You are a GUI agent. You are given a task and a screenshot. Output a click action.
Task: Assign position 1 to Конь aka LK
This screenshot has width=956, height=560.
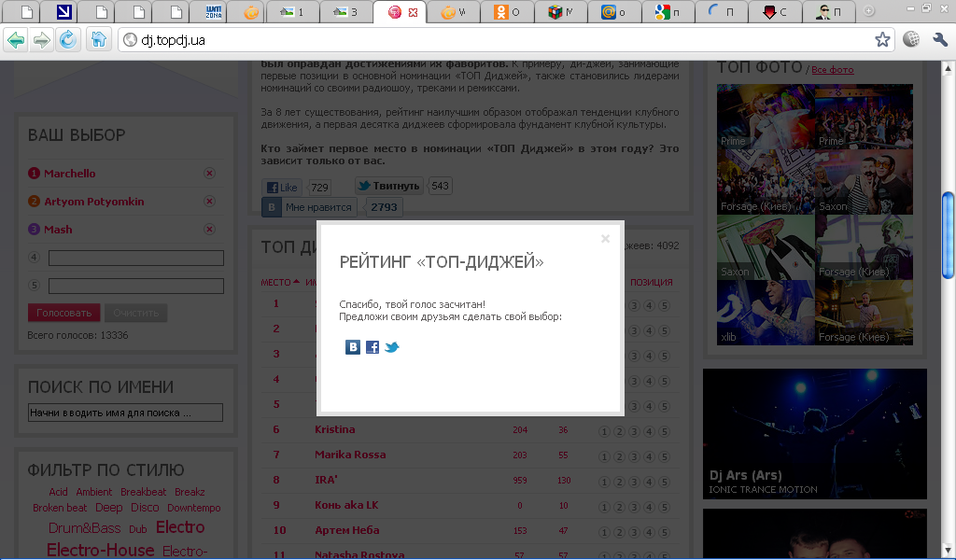(604, 507)
